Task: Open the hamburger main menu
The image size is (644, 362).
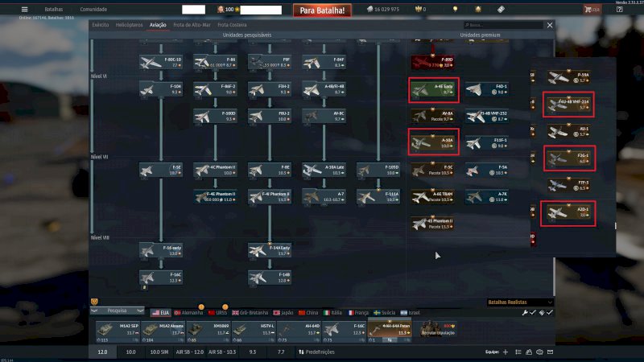Action: click(x=24, y=9)
